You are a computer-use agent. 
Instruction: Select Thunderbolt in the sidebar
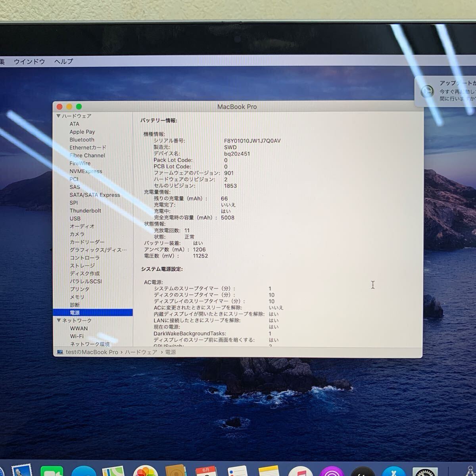[85, 211]
